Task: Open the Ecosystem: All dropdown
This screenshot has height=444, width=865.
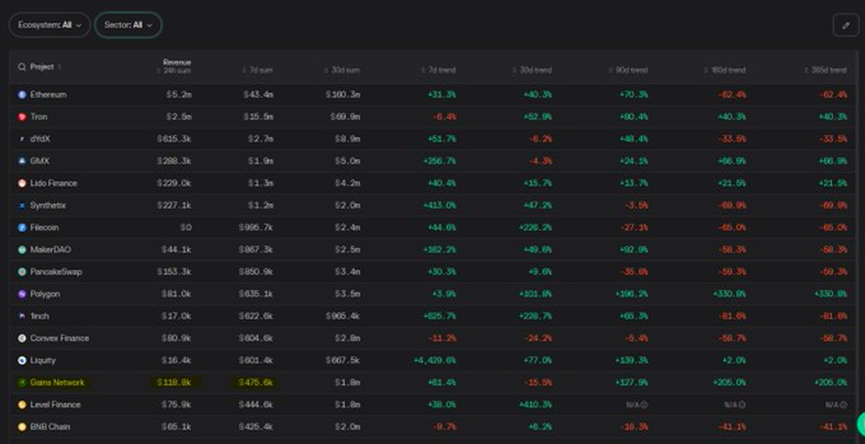Action: point(50,25)
